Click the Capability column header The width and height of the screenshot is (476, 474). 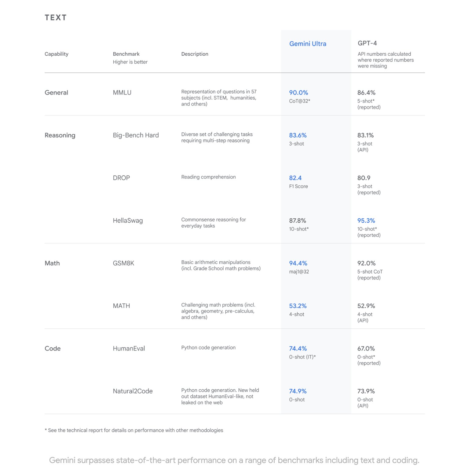point(57,54)
